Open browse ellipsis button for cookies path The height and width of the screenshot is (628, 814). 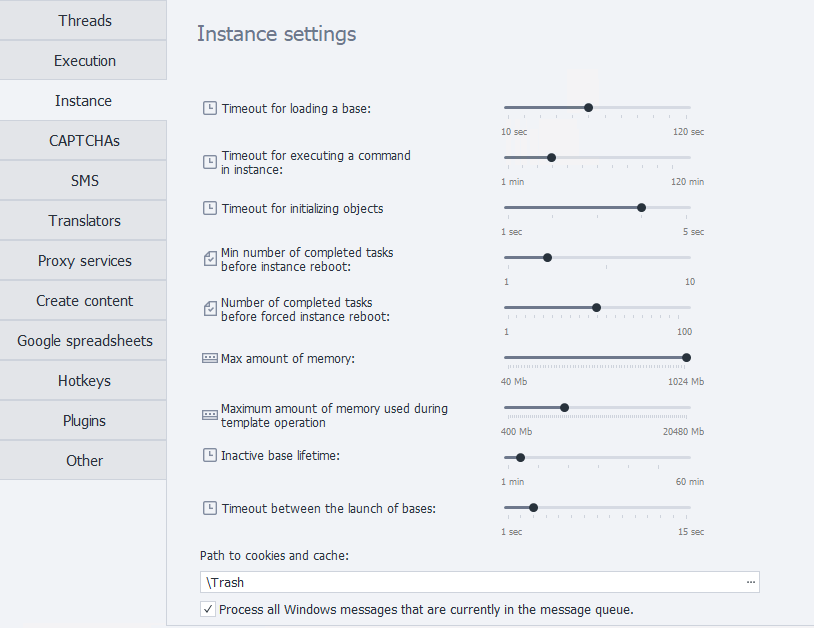pyautogui.click(x=751, y=582)
